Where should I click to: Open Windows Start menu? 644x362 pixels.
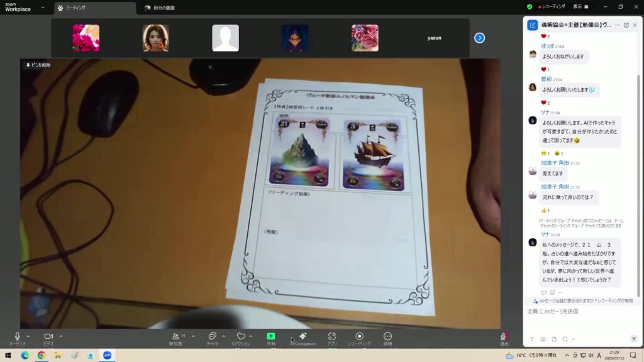click(x=8, y=356)
